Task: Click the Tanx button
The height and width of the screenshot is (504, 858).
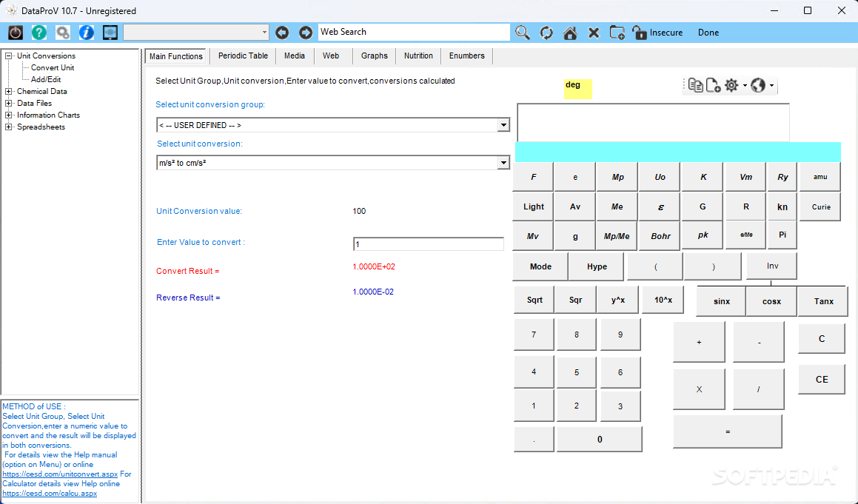Action: 823,301
